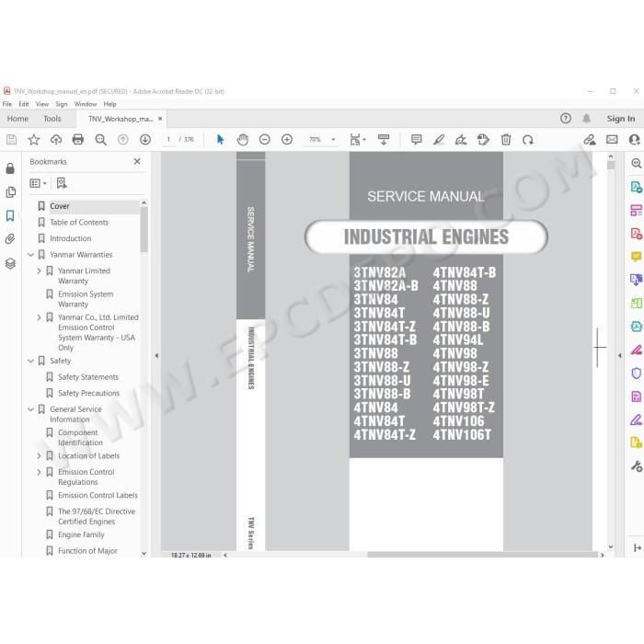The width and height of the screenshot is (644, 644).
Task: Open the Fill & Sign tool in the right pane
Action: tap(637, 351)
